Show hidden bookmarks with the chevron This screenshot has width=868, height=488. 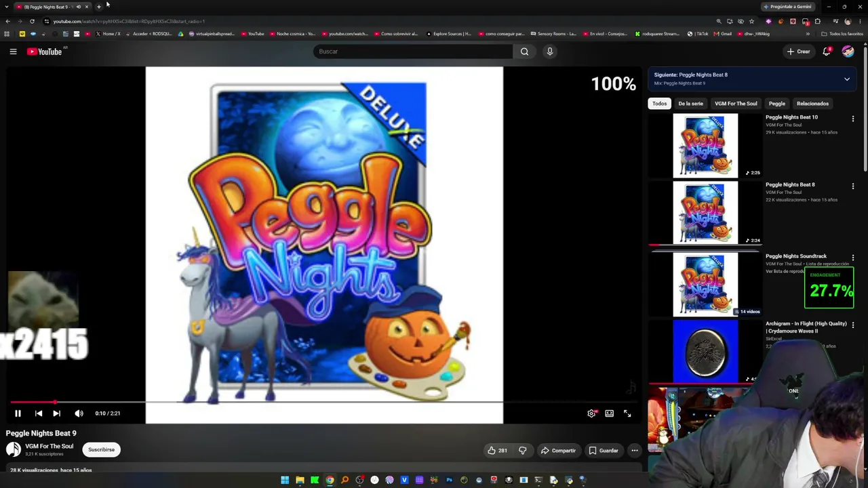(x=808, y=34)
